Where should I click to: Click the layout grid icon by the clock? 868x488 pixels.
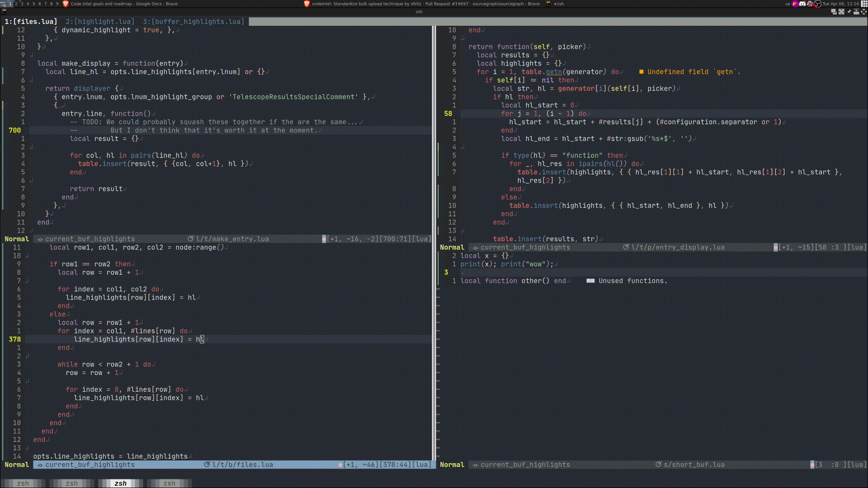click(863, 4)
